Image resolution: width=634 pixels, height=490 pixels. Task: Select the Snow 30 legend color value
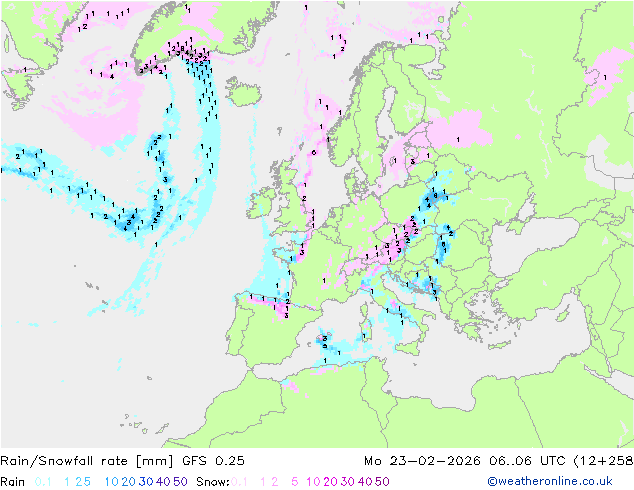coord(348,482)
